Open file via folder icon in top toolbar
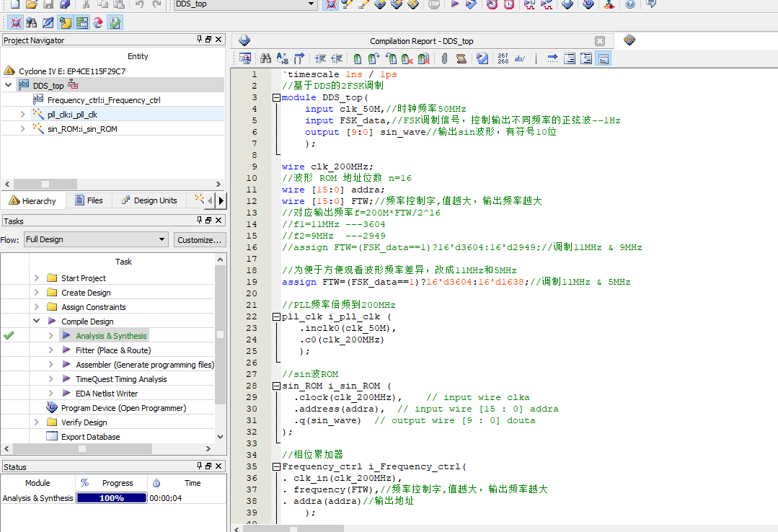This screenshot has height=532, width=778. (32, 4)
